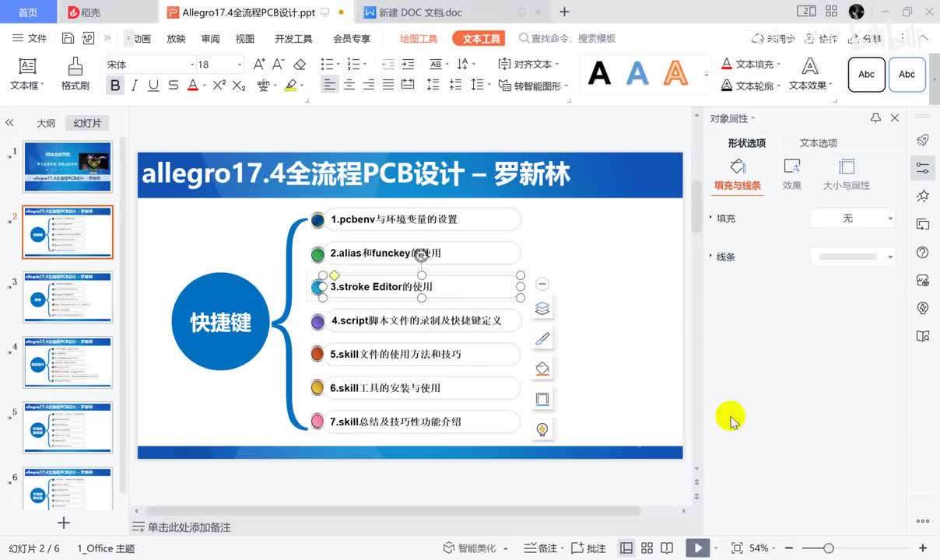This screenshot has width=940, height=560.
Task: Click lightbulb idea icon in floating toolbar
Action: [x=543, y=429]
